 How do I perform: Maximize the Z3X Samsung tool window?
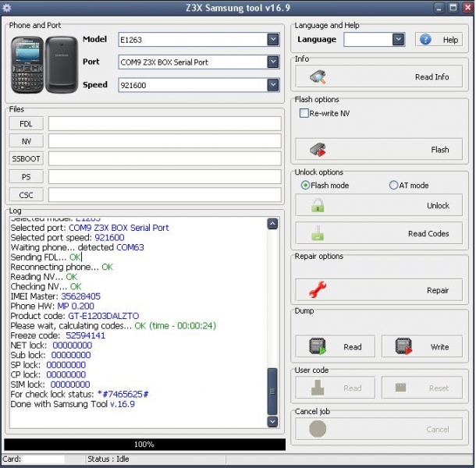453,8
